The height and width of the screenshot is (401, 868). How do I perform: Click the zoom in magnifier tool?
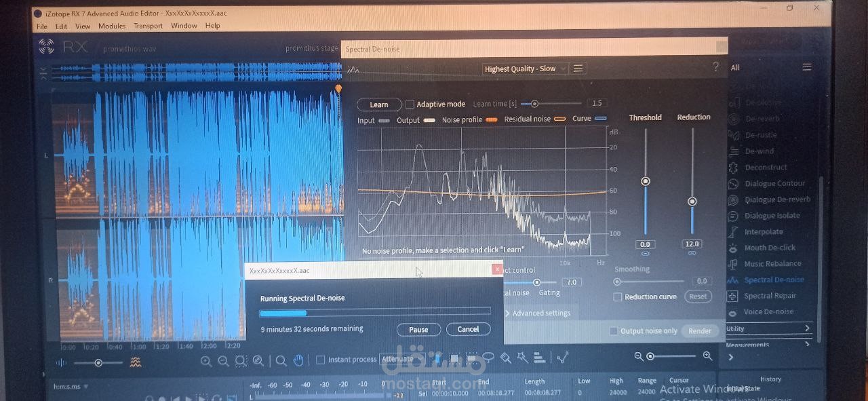(x=206, y=362)
